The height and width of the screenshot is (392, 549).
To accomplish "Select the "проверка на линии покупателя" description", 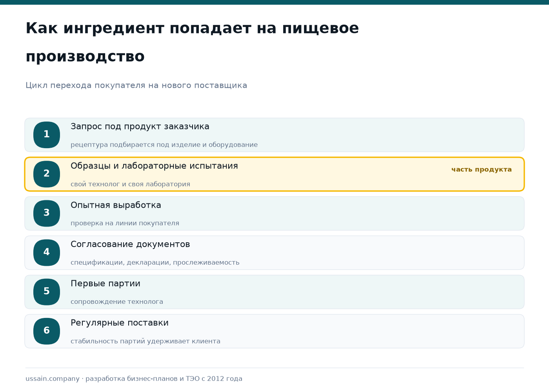I will tap(125, 223).
